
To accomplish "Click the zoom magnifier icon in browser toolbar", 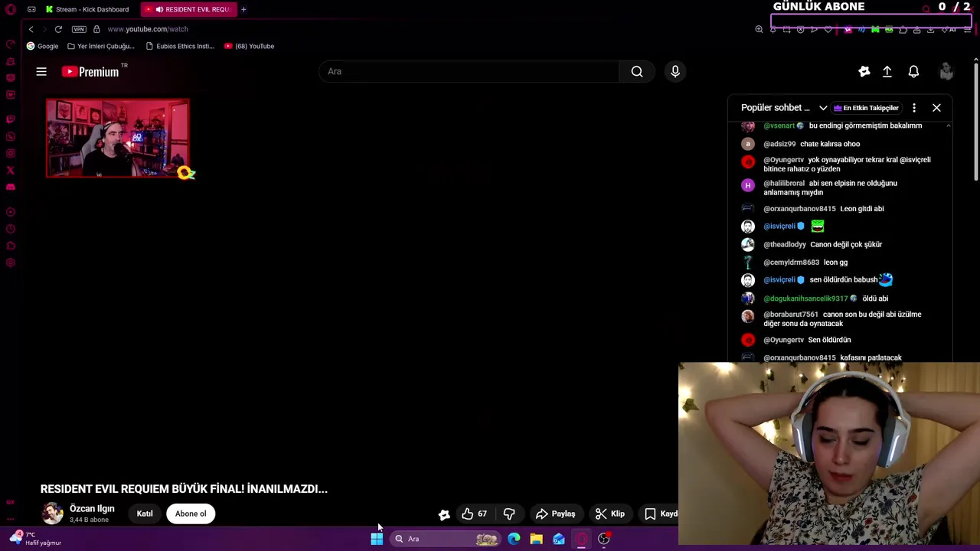I will (759, 29).
